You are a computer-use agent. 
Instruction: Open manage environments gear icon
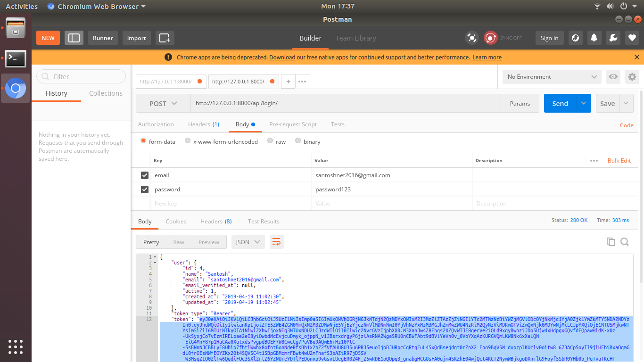click(x=632, y=77)
